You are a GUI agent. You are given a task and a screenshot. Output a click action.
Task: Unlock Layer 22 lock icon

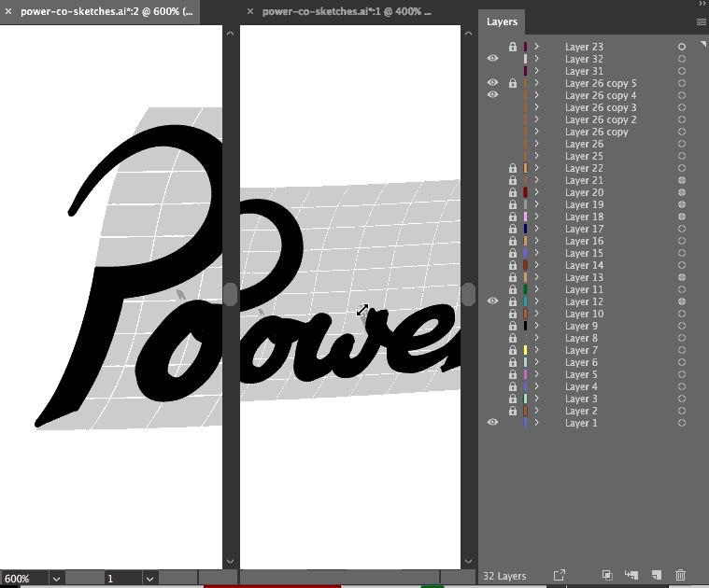512,168
